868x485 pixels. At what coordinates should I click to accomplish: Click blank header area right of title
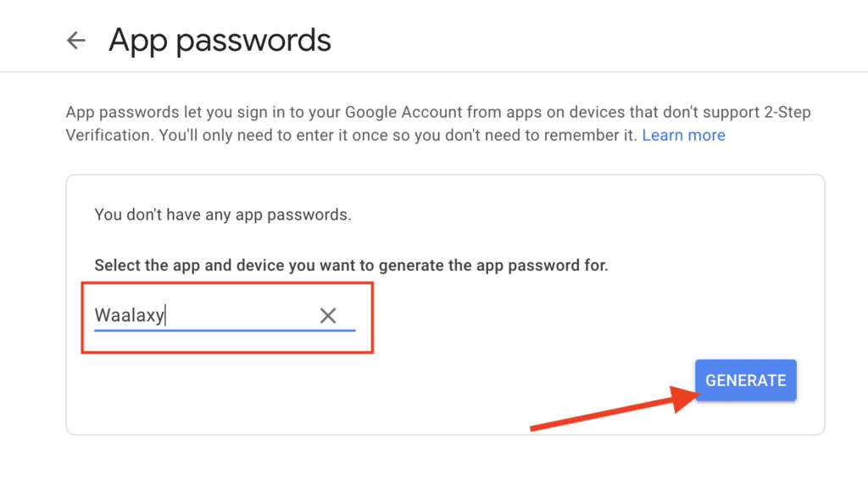(593, 40)
